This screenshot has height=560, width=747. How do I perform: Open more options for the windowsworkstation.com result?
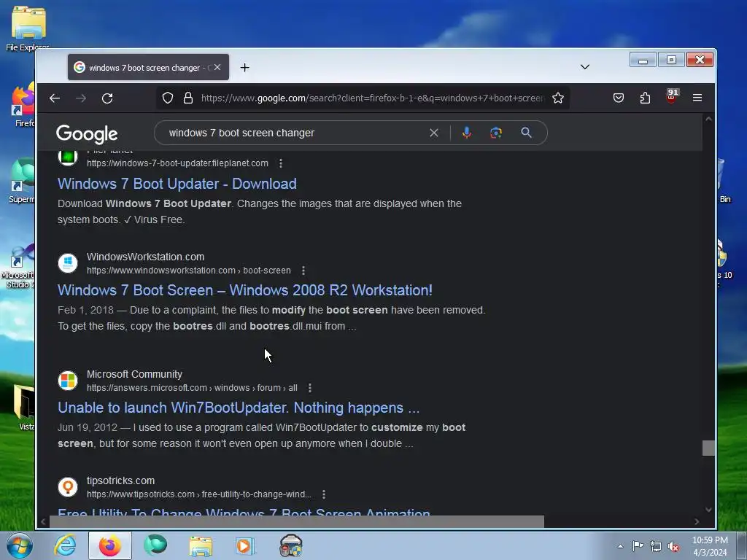tap(303, 271)
